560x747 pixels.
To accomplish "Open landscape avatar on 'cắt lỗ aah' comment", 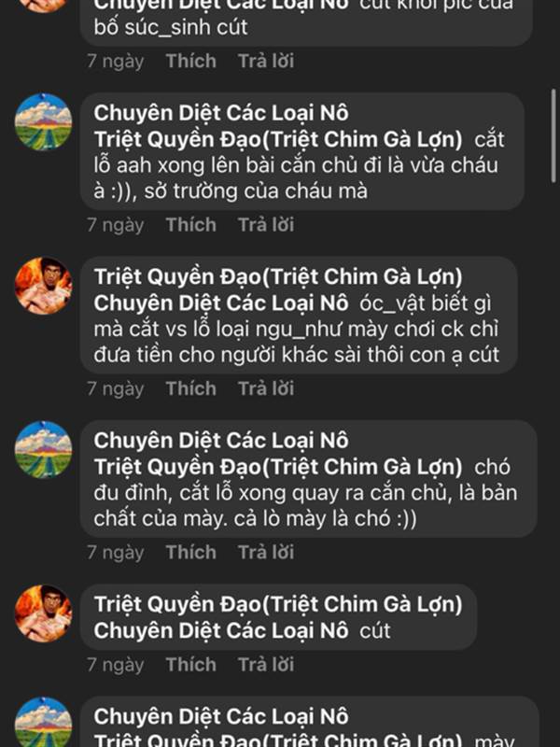I will tap(43, 122).
